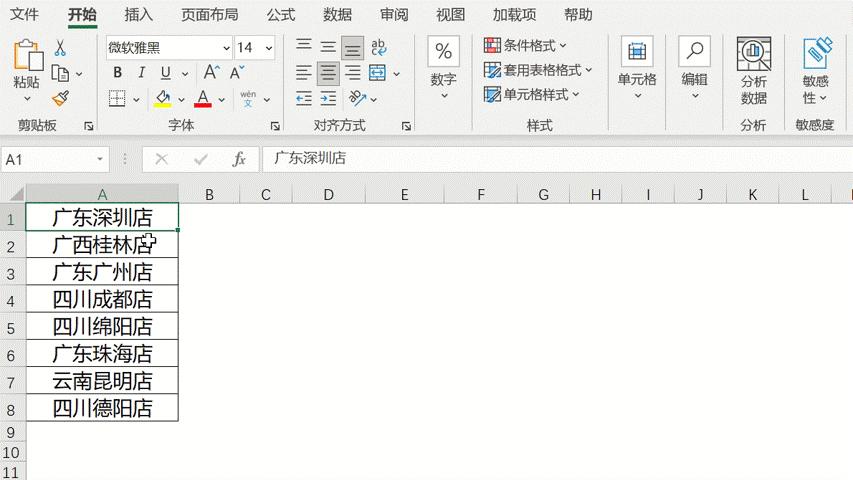The width and height of the screenshot is (853, 480).
Task: Apply the yellow fill color bucket
Action: 163,99
